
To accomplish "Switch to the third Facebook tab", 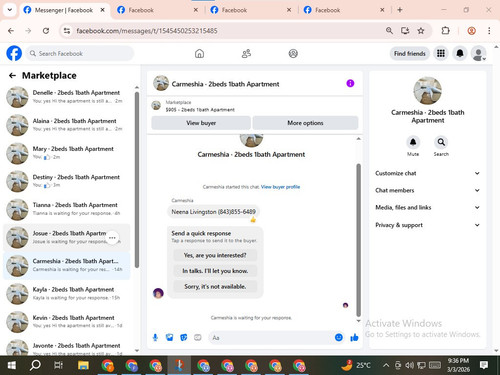I will pos(250,10).
